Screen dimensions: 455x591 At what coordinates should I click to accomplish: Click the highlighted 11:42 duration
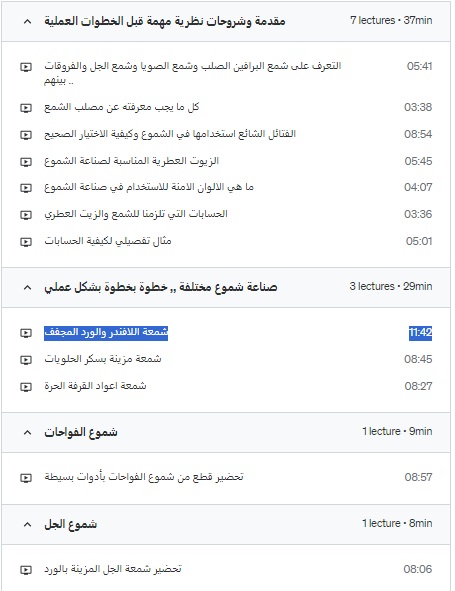click(420, 333)
